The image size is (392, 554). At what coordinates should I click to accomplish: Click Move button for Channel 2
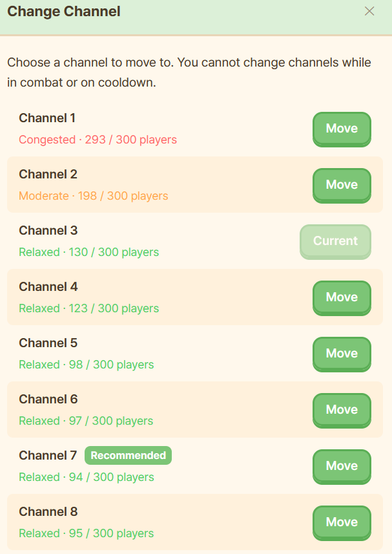click(x=342, y=185)
